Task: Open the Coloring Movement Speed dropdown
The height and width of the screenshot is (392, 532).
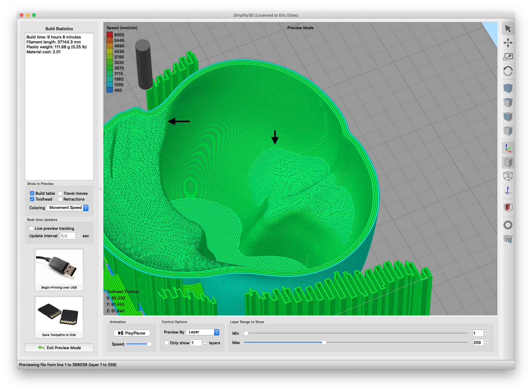Action: point(68,208)
